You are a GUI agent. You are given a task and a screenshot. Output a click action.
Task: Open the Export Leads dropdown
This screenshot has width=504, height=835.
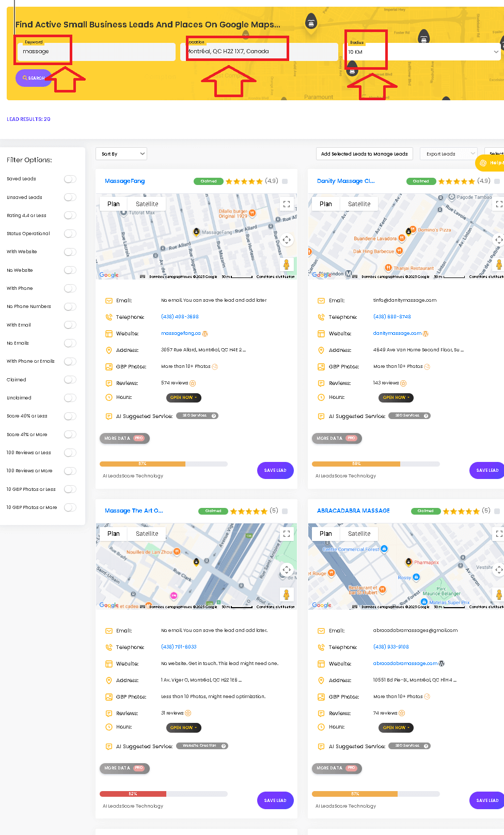448,153
